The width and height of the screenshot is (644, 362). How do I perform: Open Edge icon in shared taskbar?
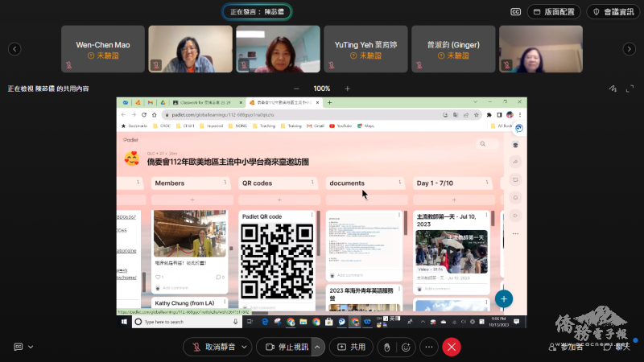(x=265, y=322)
